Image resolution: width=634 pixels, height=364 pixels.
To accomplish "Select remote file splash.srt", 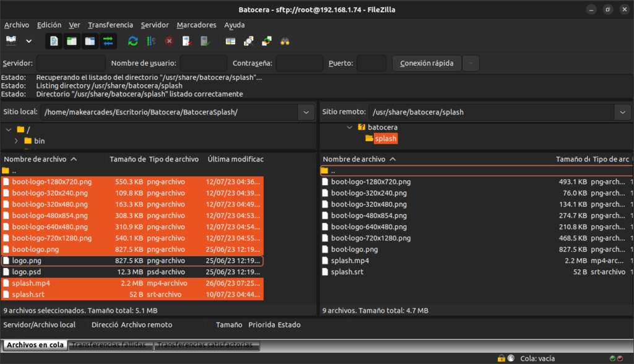I will [x=477, y=272].
